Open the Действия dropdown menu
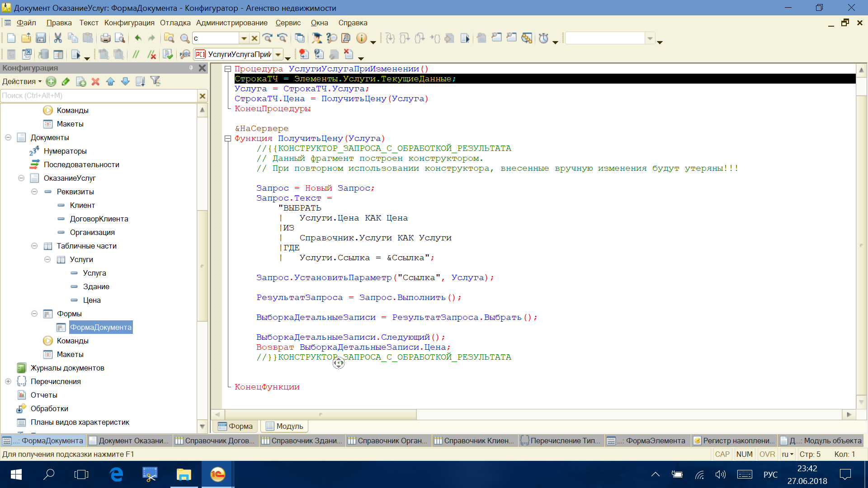 tap(22, 81)
